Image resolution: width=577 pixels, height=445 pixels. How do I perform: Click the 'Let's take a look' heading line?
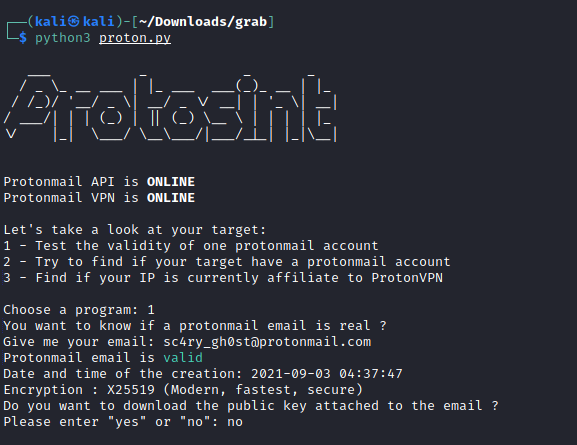[x=135, y=230]
